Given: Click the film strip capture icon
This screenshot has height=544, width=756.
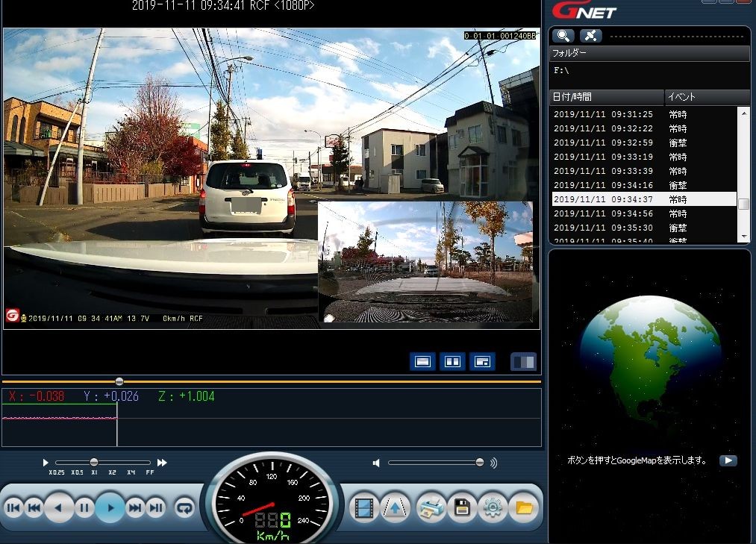Looking at the screenshot, I should (x=364, y=508).
